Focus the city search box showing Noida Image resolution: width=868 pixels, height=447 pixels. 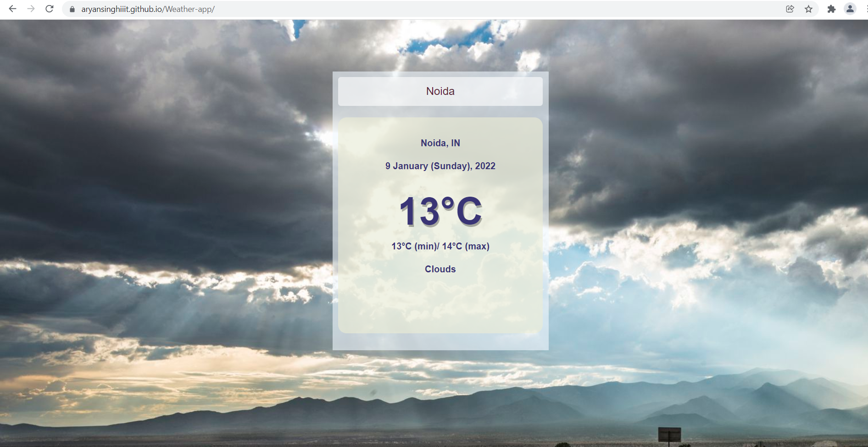point(440,91)
